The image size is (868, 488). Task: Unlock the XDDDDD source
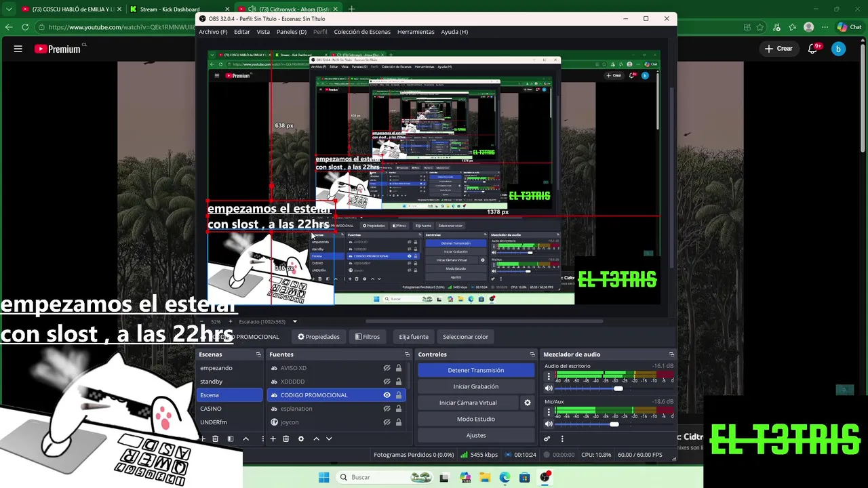pos(399,382)
